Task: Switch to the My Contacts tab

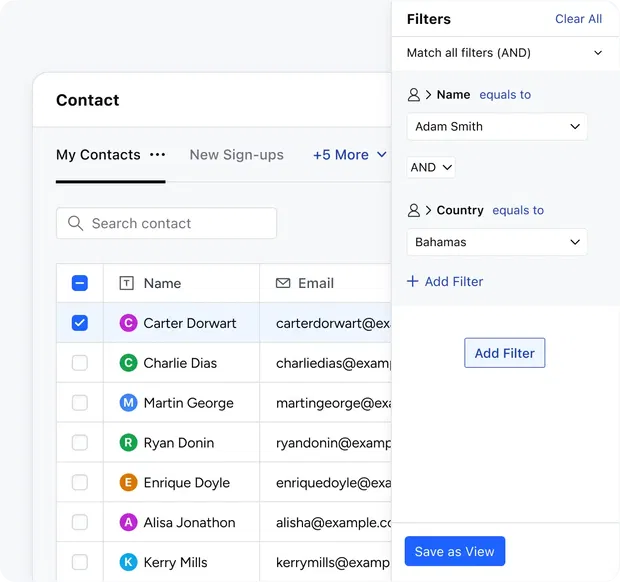Action: pyautogui.click(x=98, y=155)
